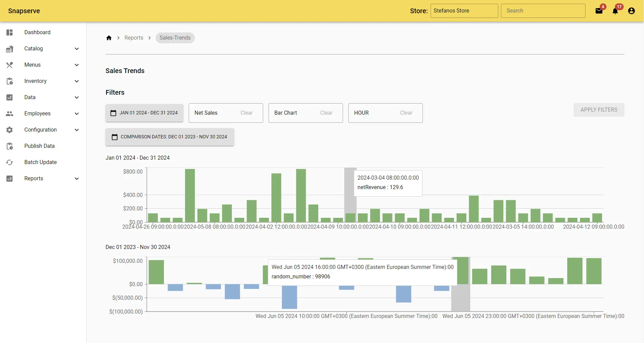This screenshot has width=644, height=343.
Task: Click the 'Jan 01 2024 - Dec 31 2024' chart title
Action: [x=138, y=158]
